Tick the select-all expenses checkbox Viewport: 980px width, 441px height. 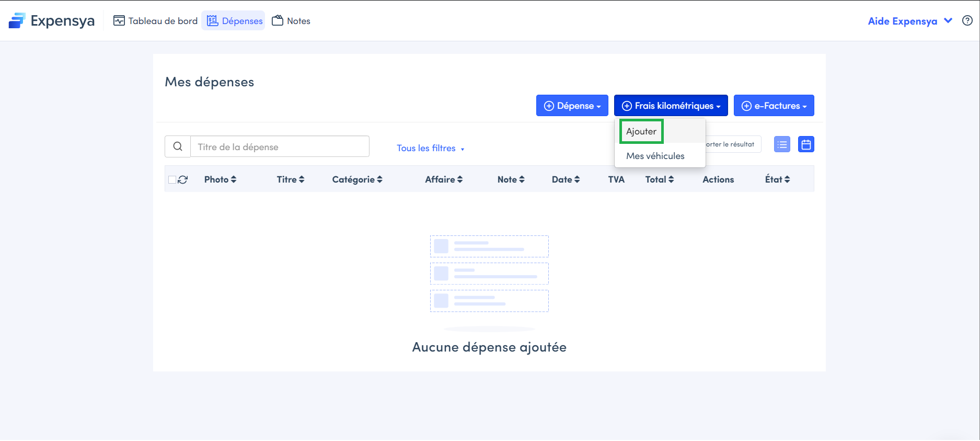tap(172, 179)
